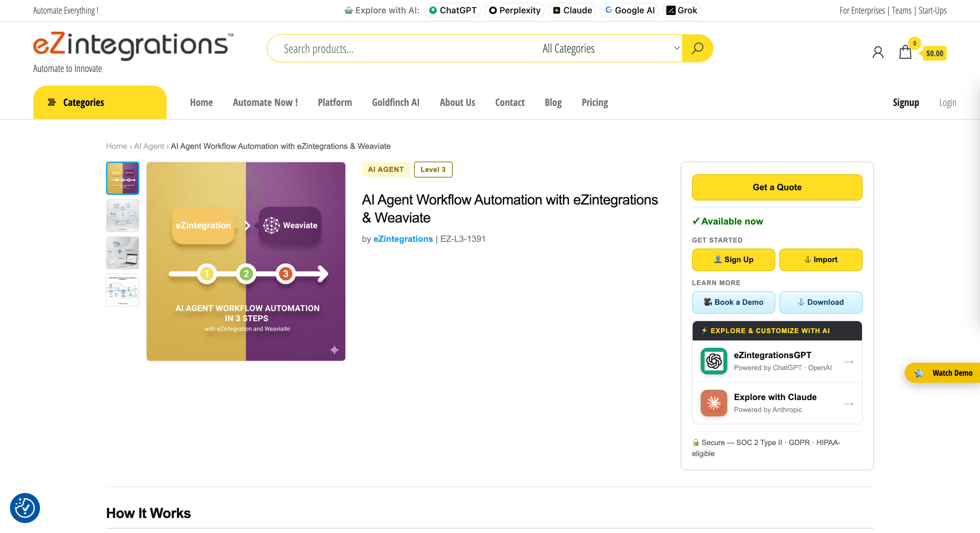
Task: Click the Level 3 badge
Action: coord(433,170)
